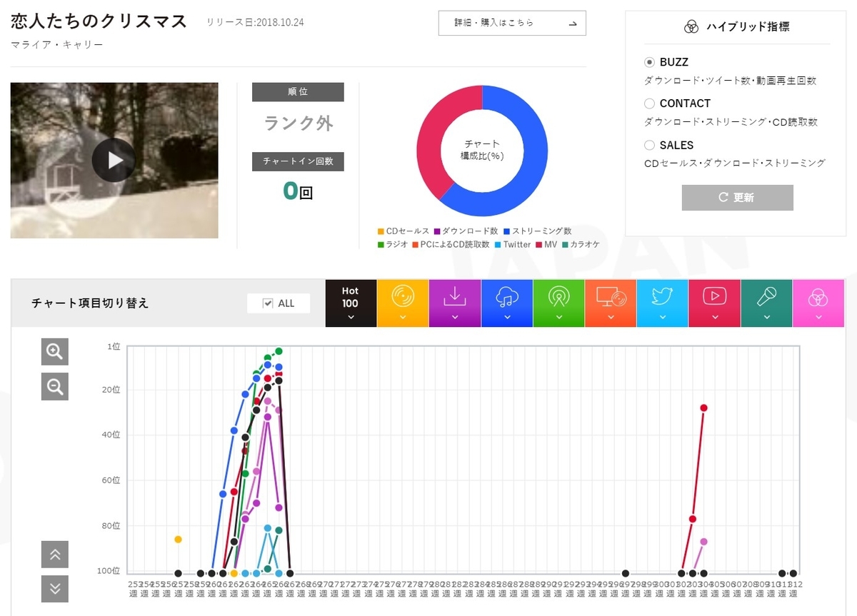857x616 pixels.
Task: Select the BUZZ hybrid indicator
Action: [649, 62]
